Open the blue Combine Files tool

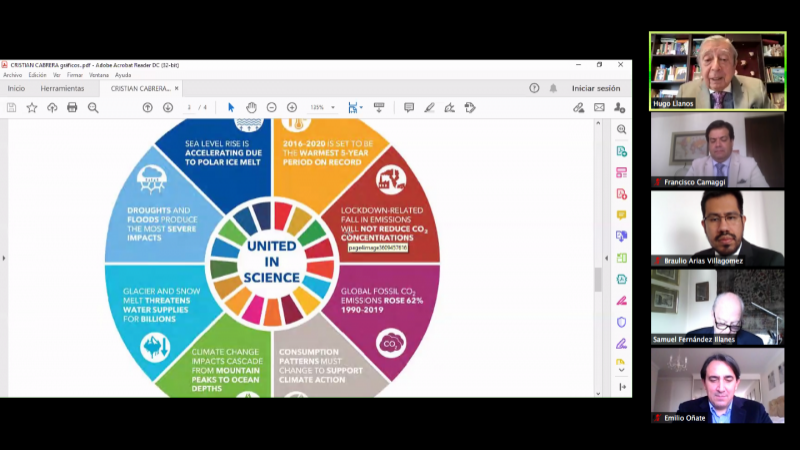621,236
